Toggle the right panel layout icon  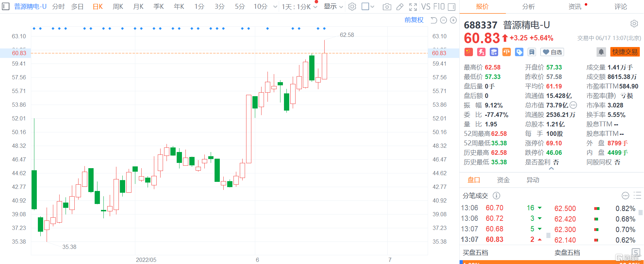pos(452,7)
